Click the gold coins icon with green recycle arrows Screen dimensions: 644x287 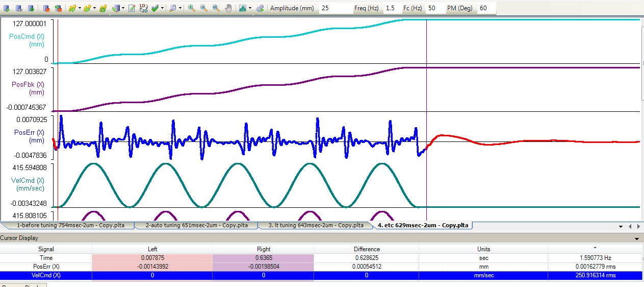pyautogui.click(x=103, y=8)
